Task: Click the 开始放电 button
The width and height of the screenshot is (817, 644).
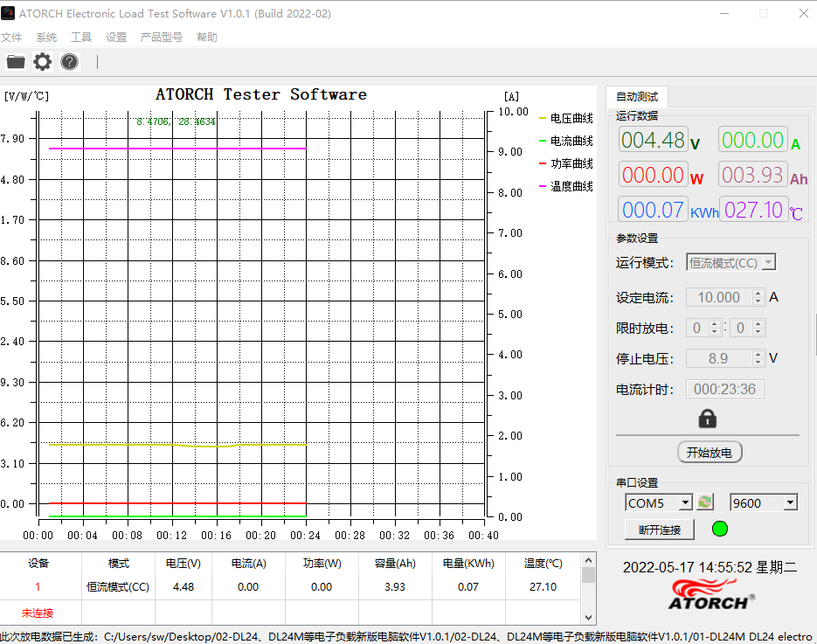Action: click(x=710, y=452)
